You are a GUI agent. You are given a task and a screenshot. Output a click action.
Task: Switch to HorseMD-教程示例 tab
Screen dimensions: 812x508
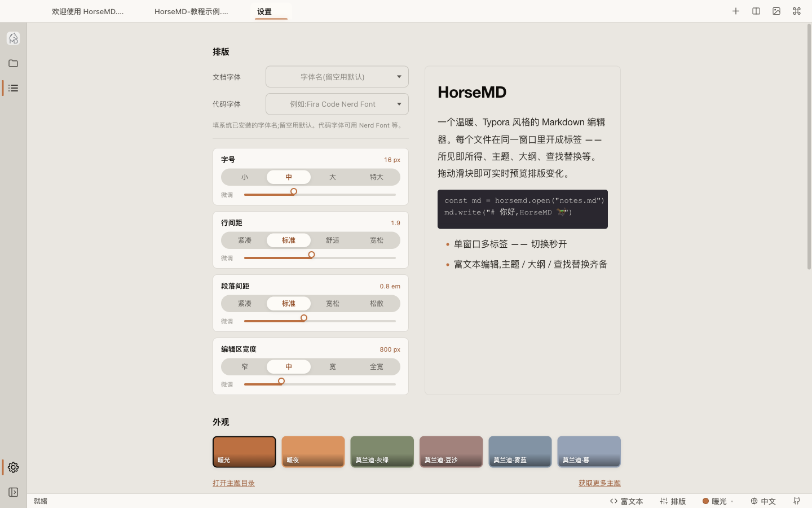coord(191,11)
